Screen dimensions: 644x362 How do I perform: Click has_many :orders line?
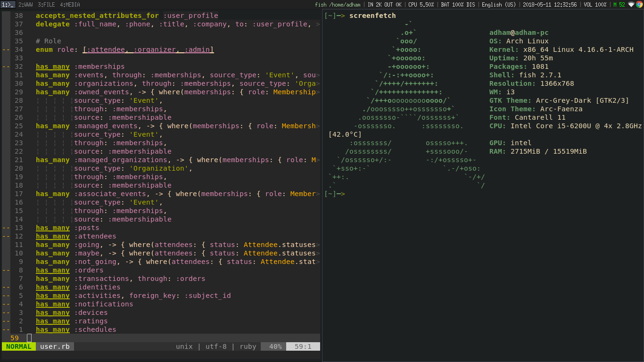70,270
